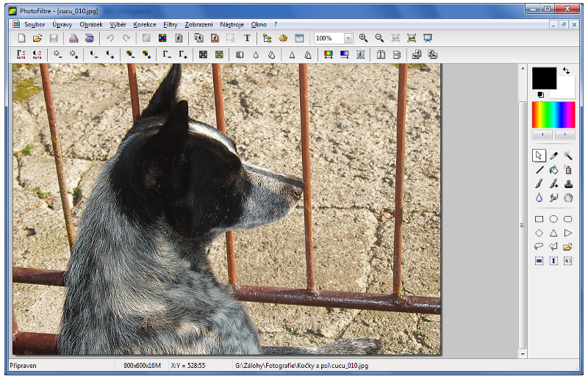
Task: Select the Lasso selection shape
Action: tap(539, 247)
